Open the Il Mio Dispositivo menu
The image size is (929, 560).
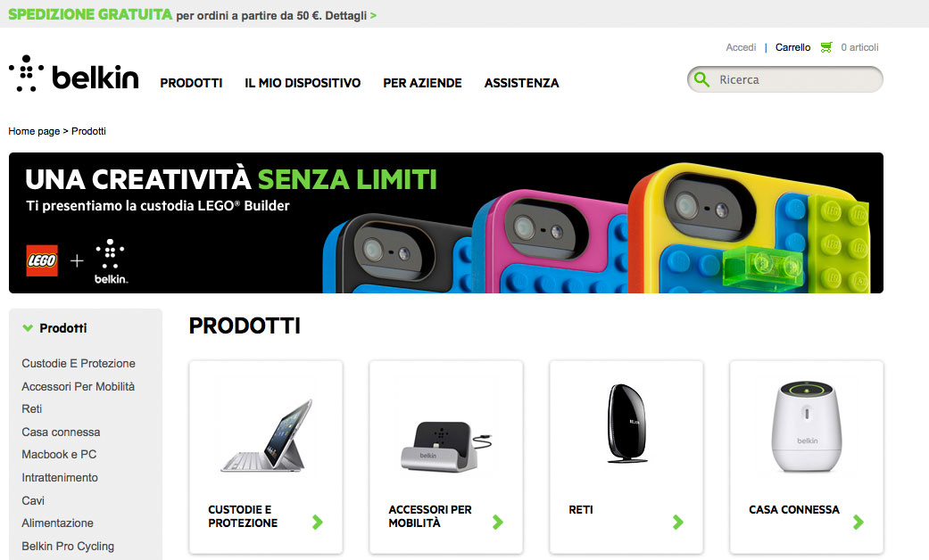point(303,83)
